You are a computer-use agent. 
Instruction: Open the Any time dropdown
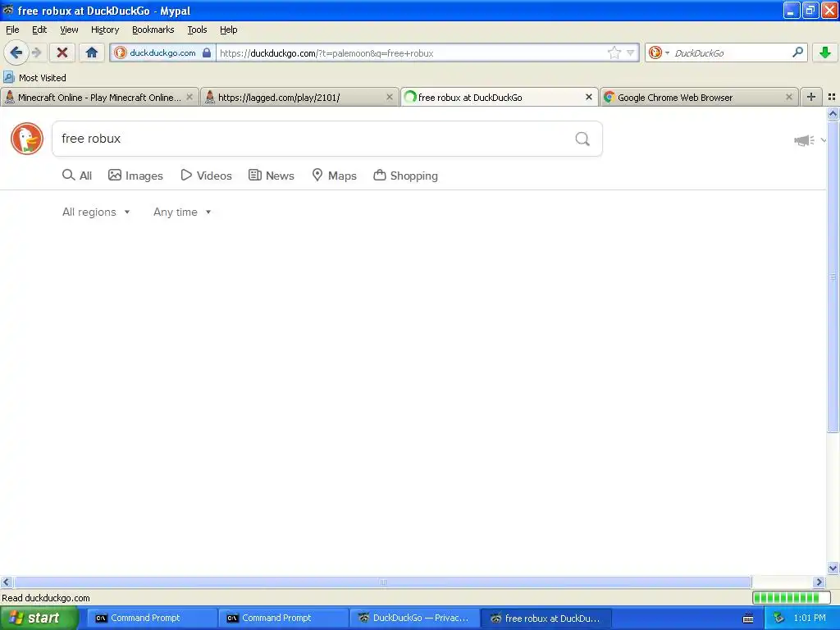point(182,212)
